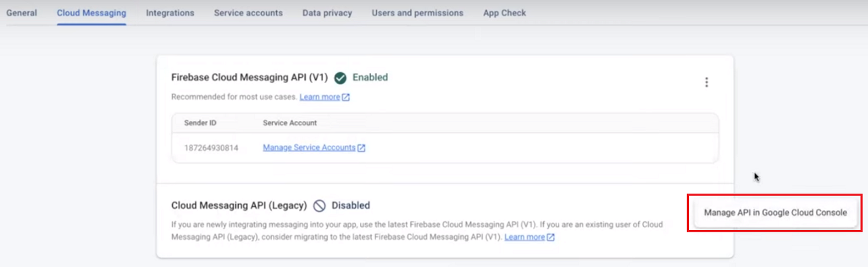868x267 pixels.
Task: Go to the Service accounts tab
Action: click(248, 13)
